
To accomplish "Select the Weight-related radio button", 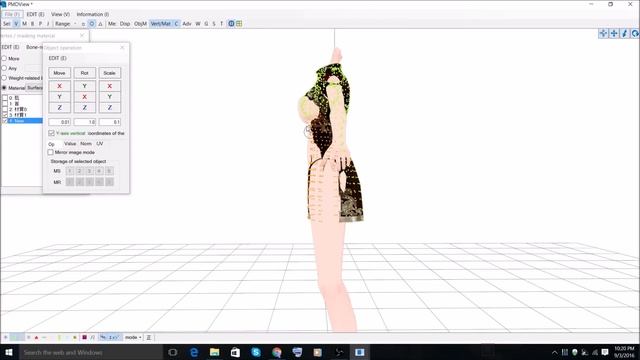I will (4, 78).
